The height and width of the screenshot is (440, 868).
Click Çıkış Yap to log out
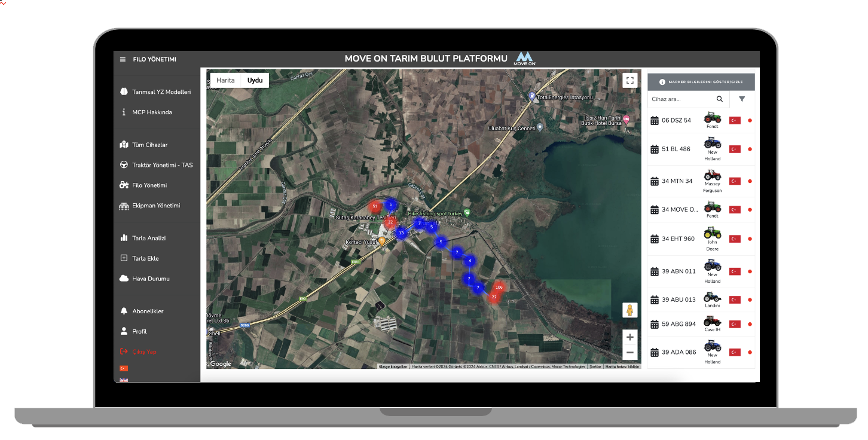pyautogui.click(x=144, y=352)
